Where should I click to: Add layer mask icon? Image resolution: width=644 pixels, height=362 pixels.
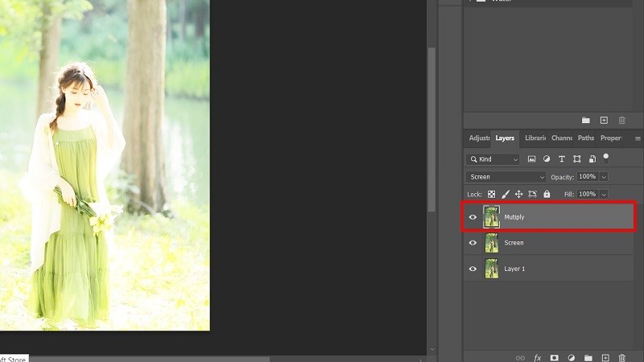pos(555,358)
